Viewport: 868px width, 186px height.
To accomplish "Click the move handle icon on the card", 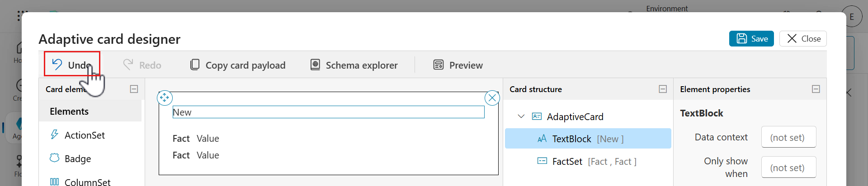I will pyautogui.click(x=165, y=98).
